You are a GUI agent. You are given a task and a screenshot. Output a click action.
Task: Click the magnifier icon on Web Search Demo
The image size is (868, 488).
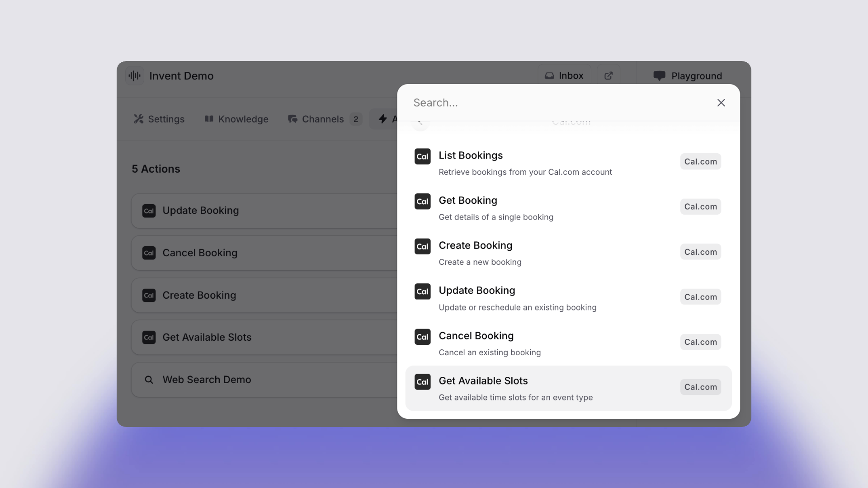click(x=149, y=380)
